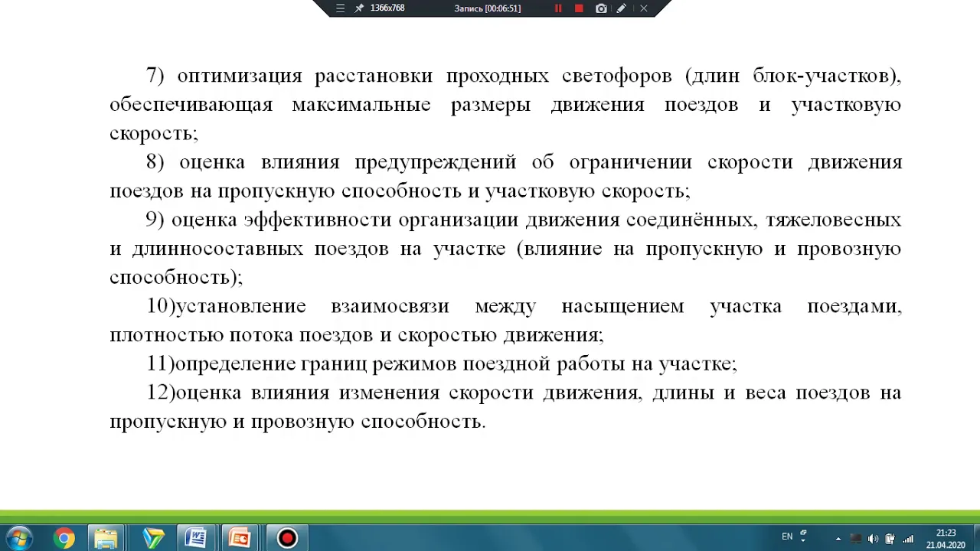This screenshot has height=551, width=980.
Task: Change the EN input language
Action: pyautogui.click(x=787, y=536)
